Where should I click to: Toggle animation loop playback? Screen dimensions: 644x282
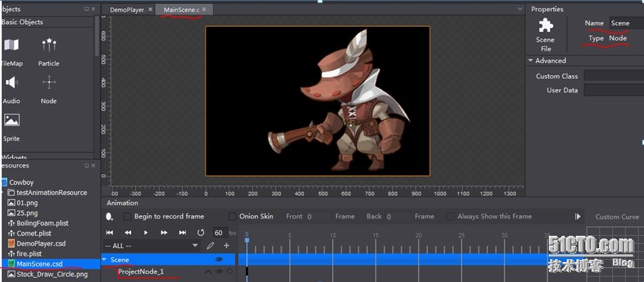point(201,233)
